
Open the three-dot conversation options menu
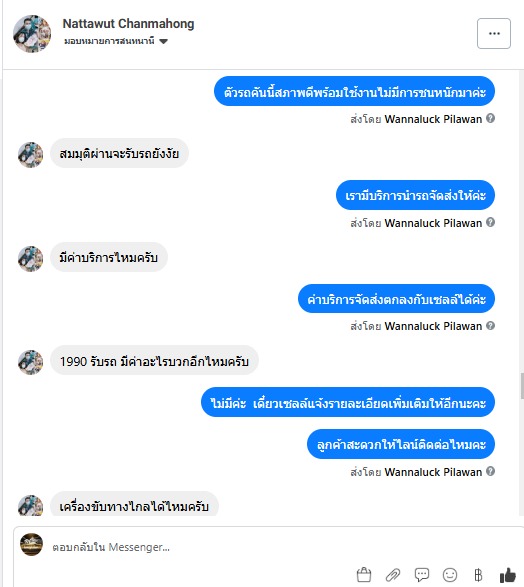(x=494, y=33)
